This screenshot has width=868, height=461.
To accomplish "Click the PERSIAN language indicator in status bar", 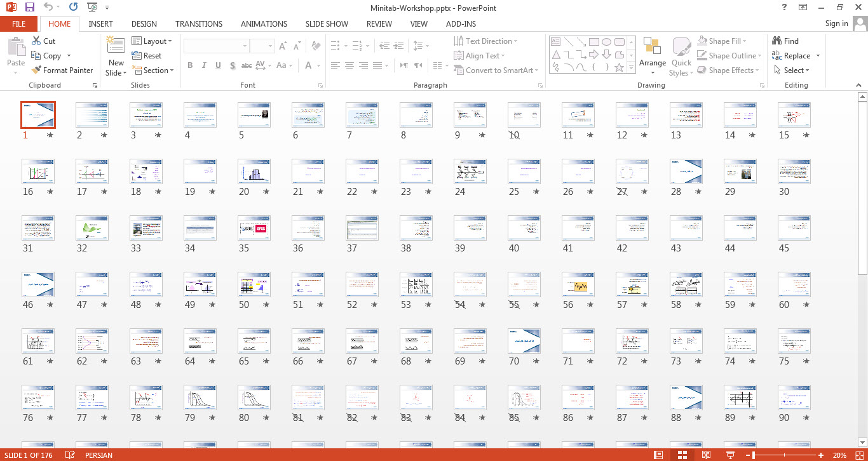I will (98, 455).
